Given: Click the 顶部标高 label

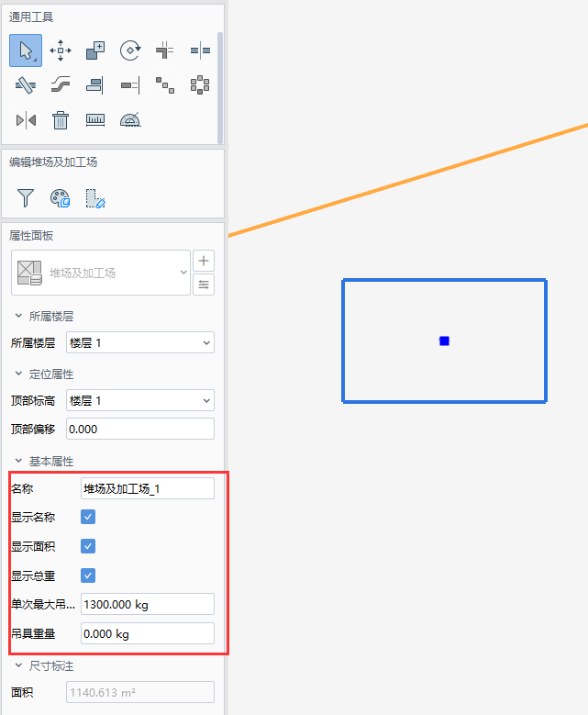Looking at the screenshot, I should [33, 401].
